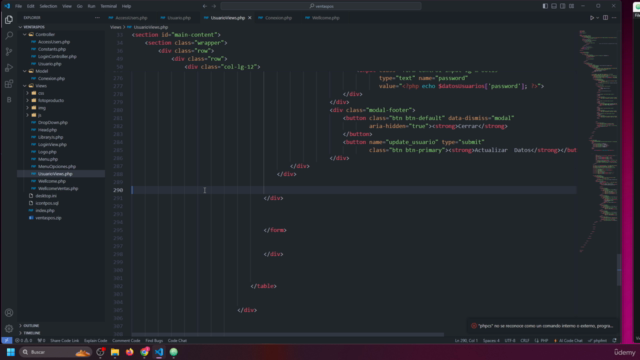Open the Run and Debug view
This screenshot has width=640, height=360.
[x=9, y=68]
